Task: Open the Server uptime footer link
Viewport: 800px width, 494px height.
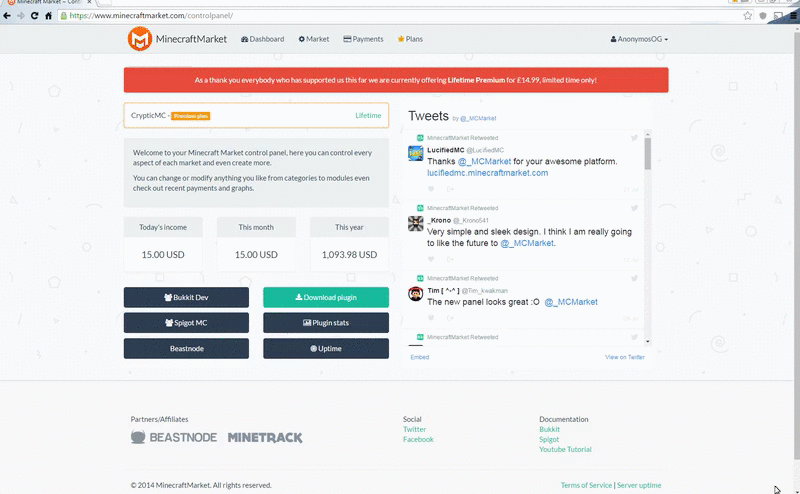Action: click(639, 485)
